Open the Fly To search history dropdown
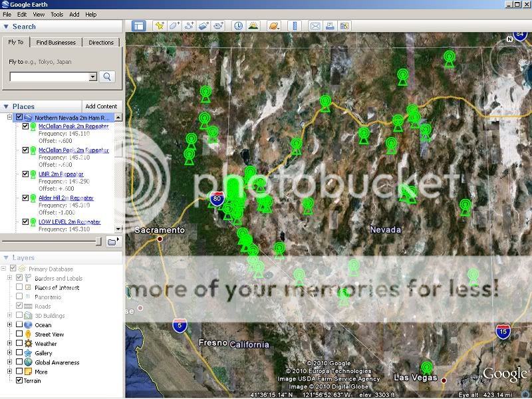This screenshot has width=532, height=399. pos(93,77)
